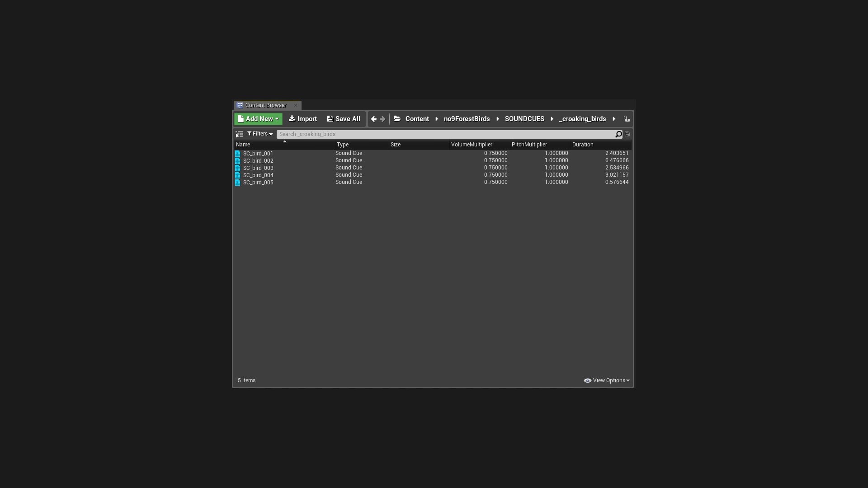
Task: Open the no9ForestBirds folder via breadcrumb
Action: tap(466, 119)
